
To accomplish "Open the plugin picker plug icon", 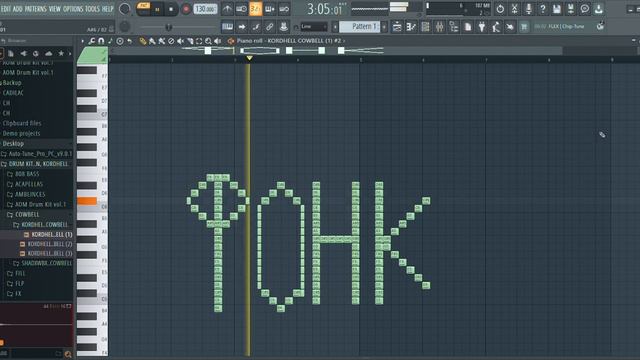I will [482, 27].
